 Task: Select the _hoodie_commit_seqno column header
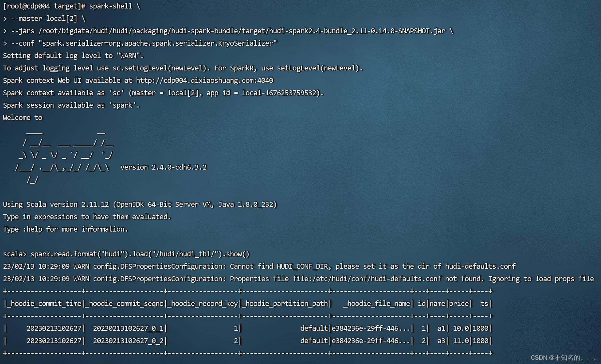coord(125,304)
